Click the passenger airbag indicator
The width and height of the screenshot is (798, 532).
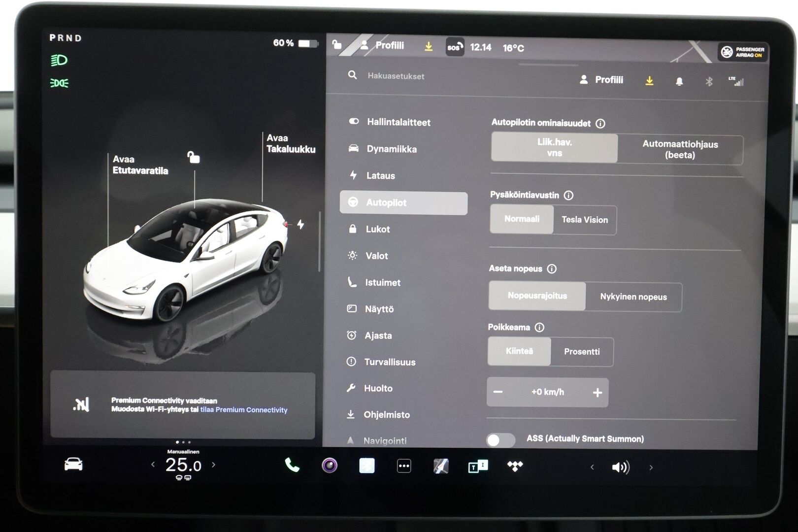click(x=743, y=52)
